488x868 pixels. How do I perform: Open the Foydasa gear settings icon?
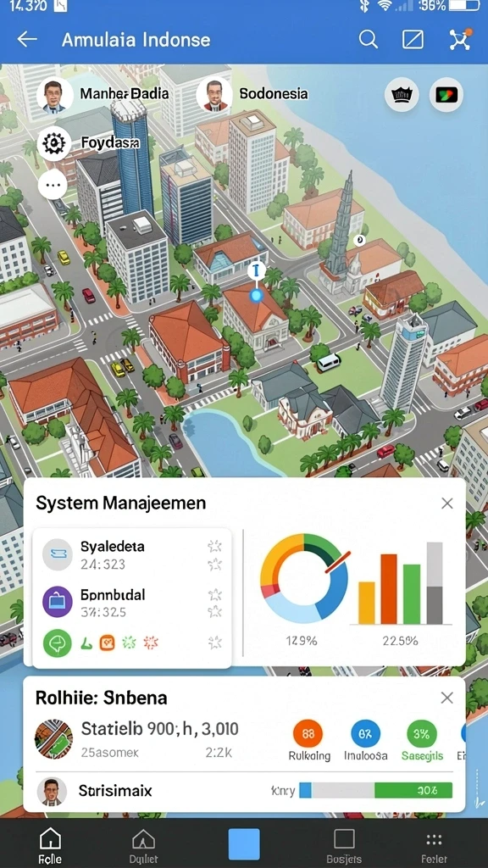[53, 143]
